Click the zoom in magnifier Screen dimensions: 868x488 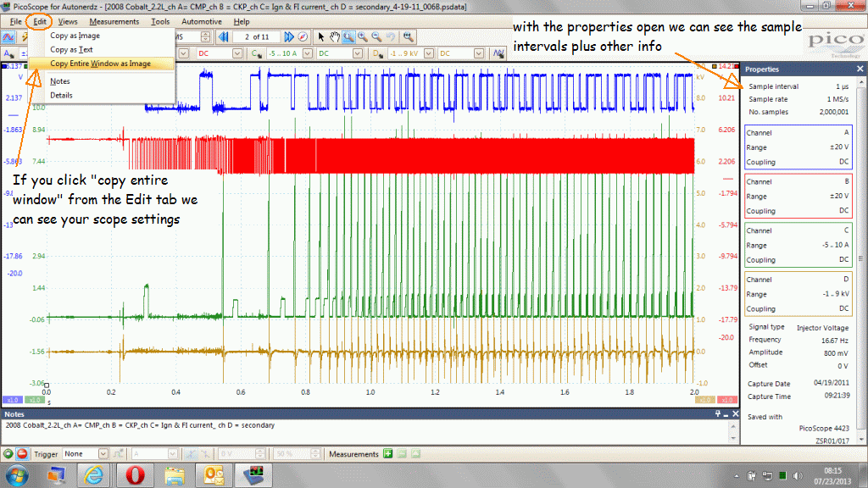pyautogui.click(x=363, y=37)
